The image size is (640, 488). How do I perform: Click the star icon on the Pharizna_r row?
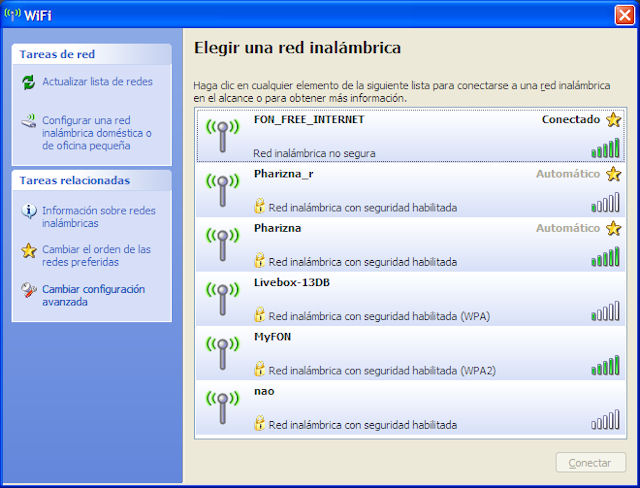613,174
